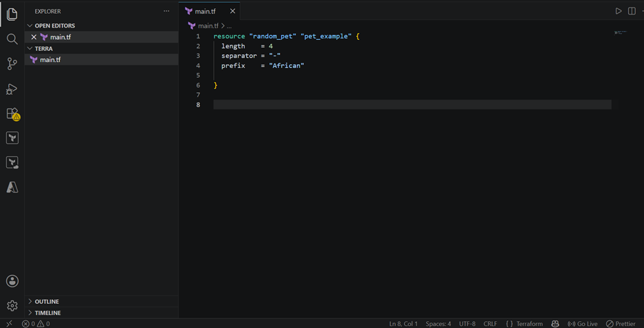
Task: Click the Run play icon in editor toolbar
Action: click(618, 11)
